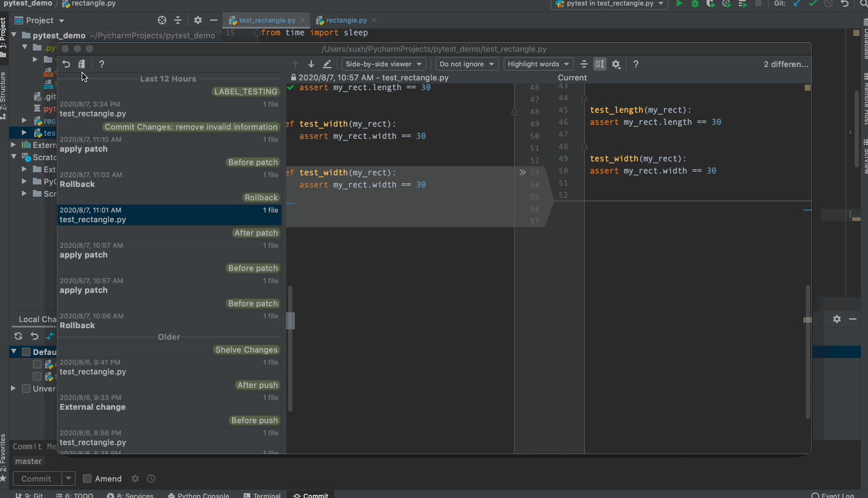Refresh local changes in Commit panel
The image size is (868, 498).
tap(18, 336)
